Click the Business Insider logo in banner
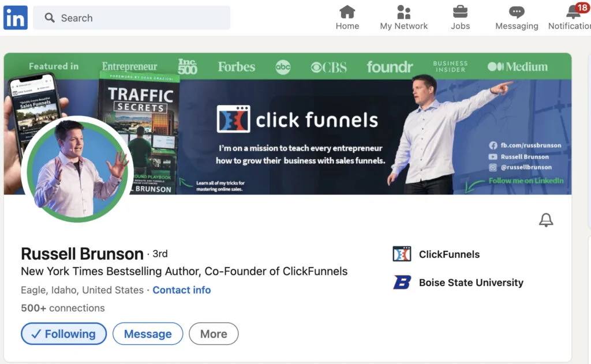 click(x=450, y=66)
